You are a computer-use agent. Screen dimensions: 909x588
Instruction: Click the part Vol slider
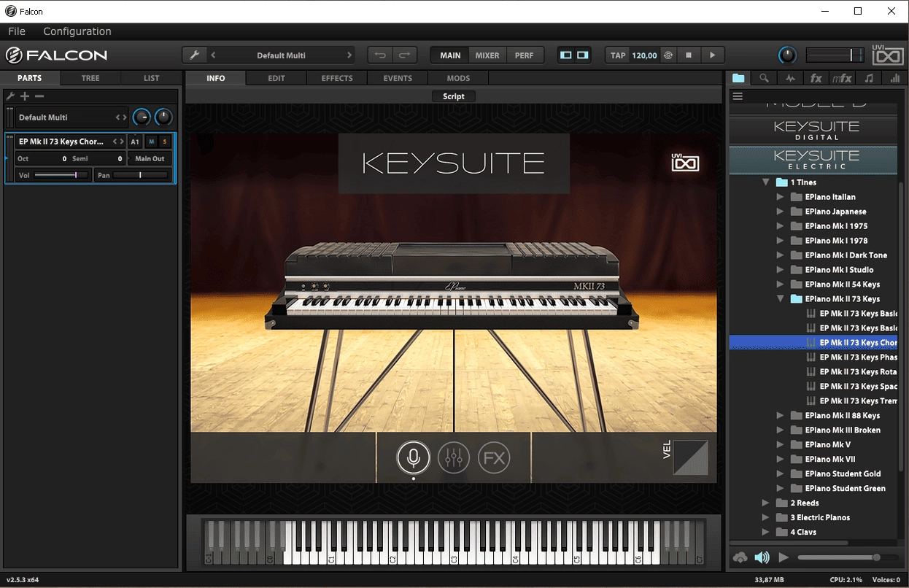tap(61, 175)
